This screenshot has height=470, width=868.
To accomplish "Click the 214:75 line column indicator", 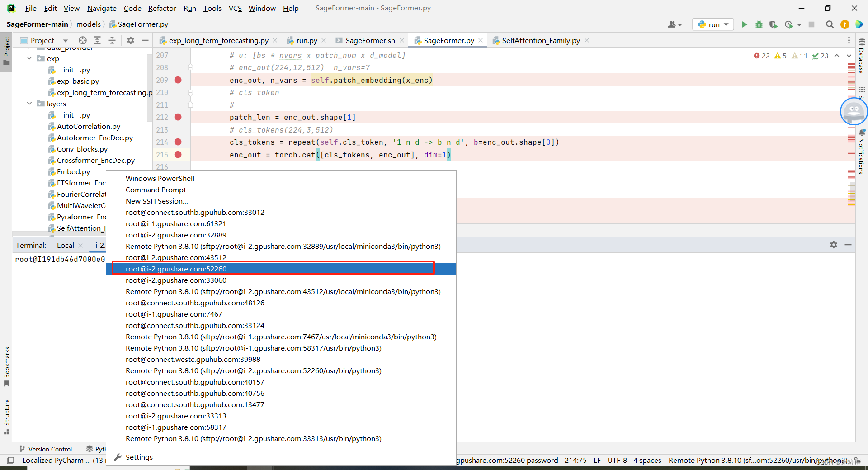I will click(575, 460).
